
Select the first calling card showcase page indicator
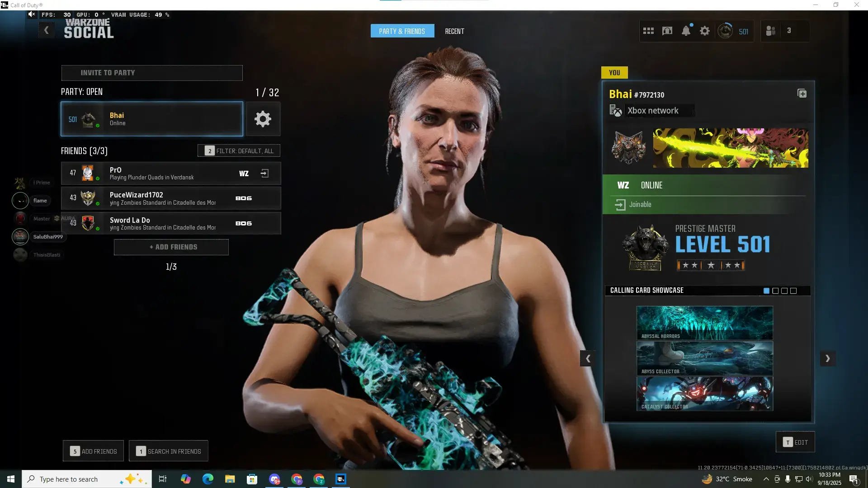point(766,291)
